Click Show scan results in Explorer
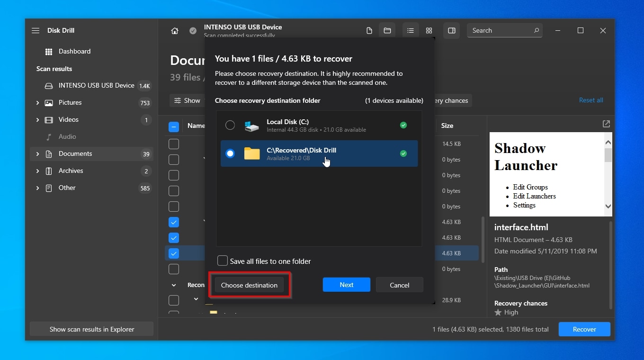 (92, 329)
